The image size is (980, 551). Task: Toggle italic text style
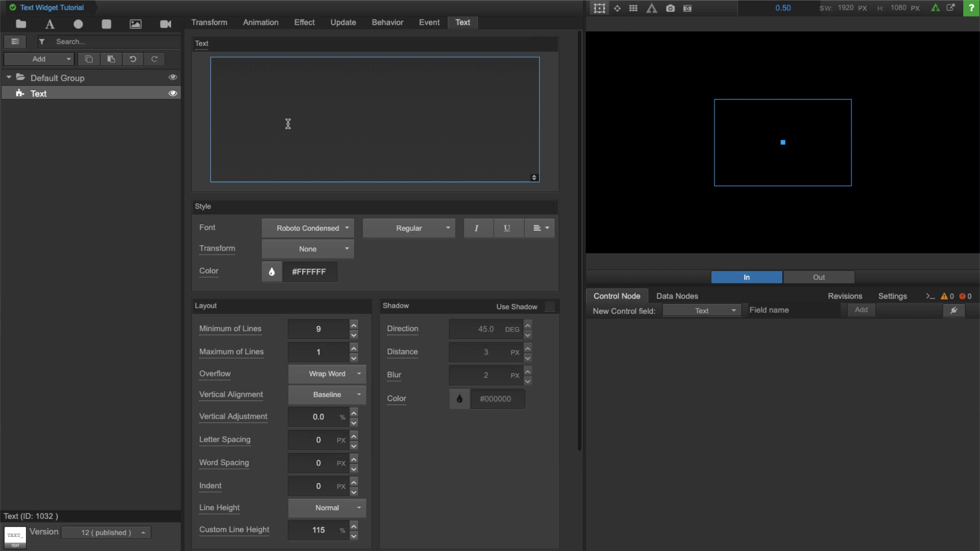click(x=477, y=228)
